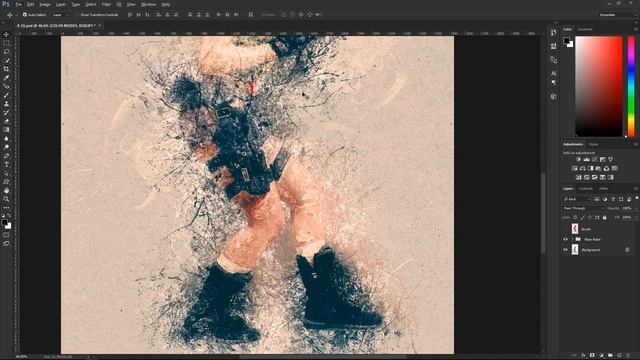640x360 pixels.
Task: Hide the group layer via eye icon
Action: (565, 240)
